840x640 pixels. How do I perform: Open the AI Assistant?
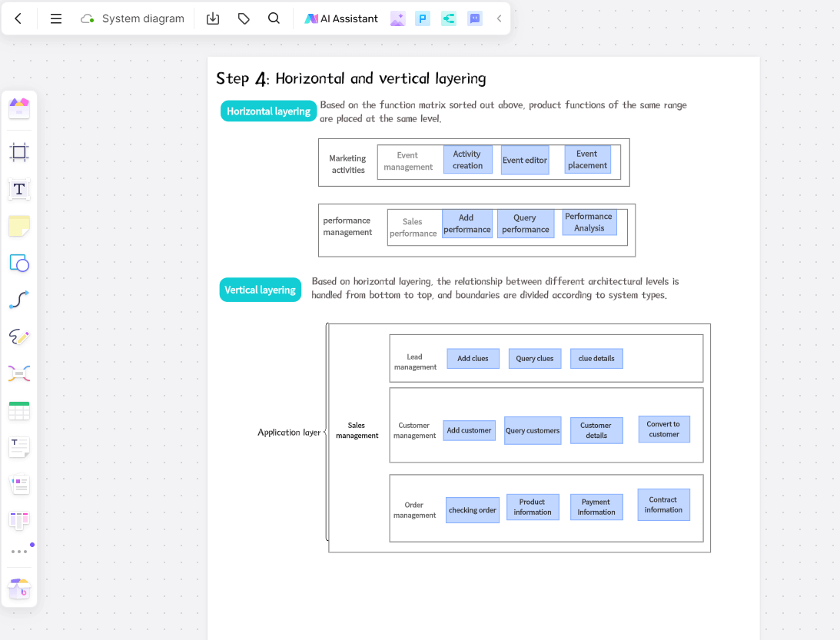pos(341,18)
